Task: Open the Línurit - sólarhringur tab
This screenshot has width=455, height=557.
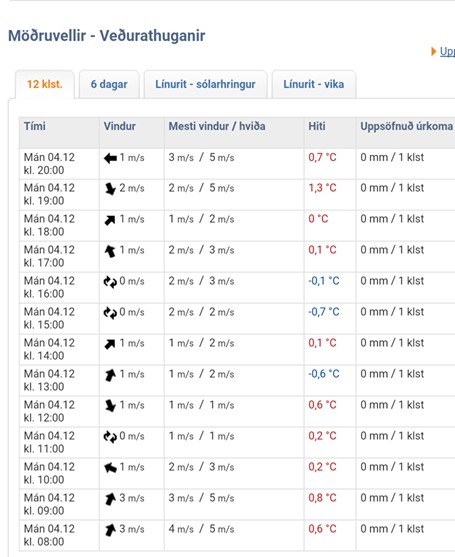Action: (205, 85)
